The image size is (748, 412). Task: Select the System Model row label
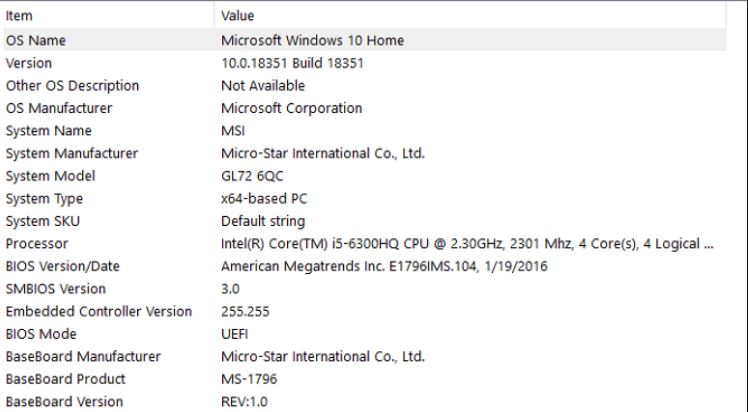coord(51,176)
